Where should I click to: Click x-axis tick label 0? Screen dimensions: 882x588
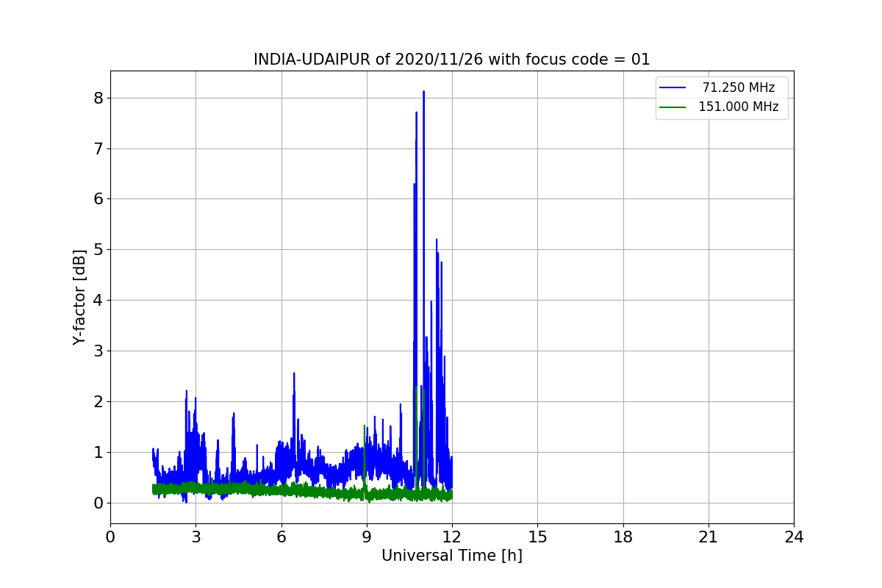click(x=110, y=537)
